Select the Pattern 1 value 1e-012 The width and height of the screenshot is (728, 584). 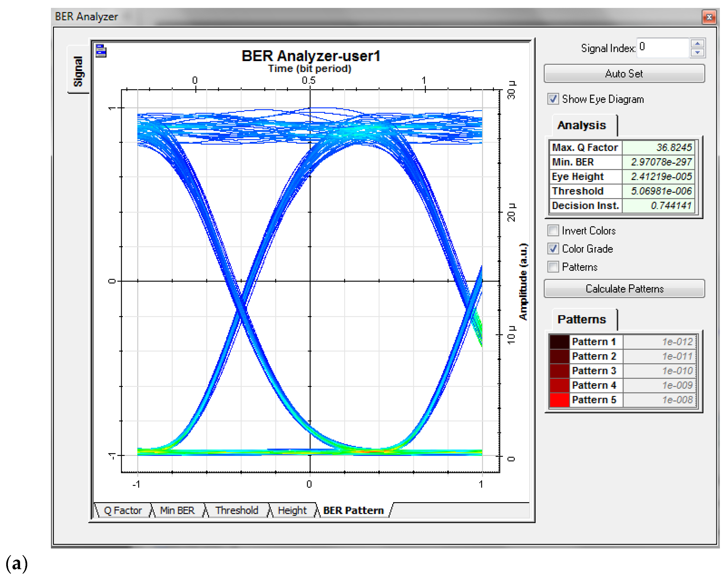coord(660,342)
